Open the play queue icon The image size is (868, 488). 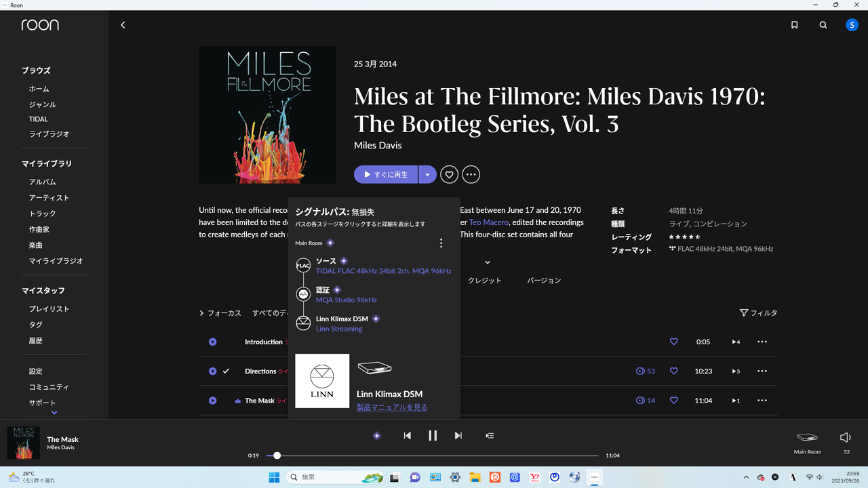[x=490, y=436]
